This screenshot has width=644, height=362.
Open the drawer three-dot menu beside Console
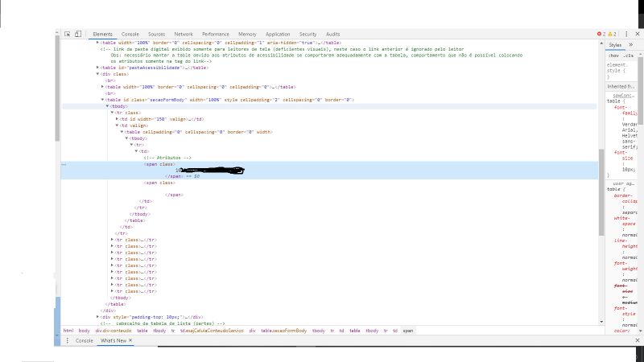[68, 340]
